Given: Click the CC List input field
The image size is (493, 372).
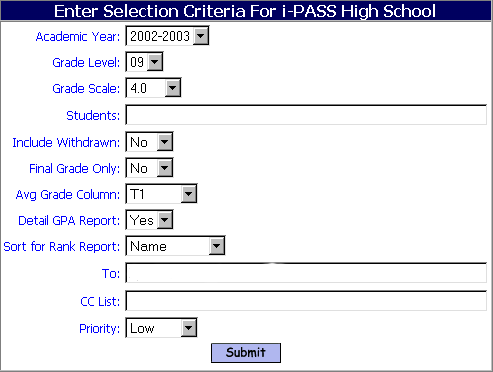Looking at the screenshot, I should [306, 301].
